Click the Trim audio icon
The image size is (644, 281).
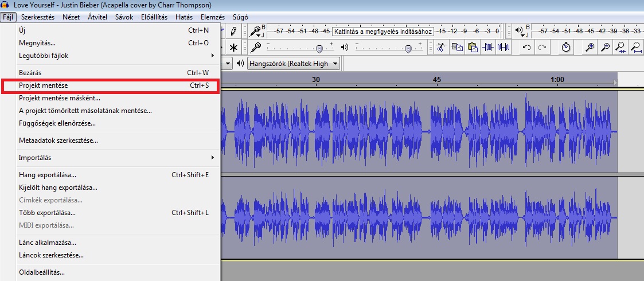click(488, 47)
